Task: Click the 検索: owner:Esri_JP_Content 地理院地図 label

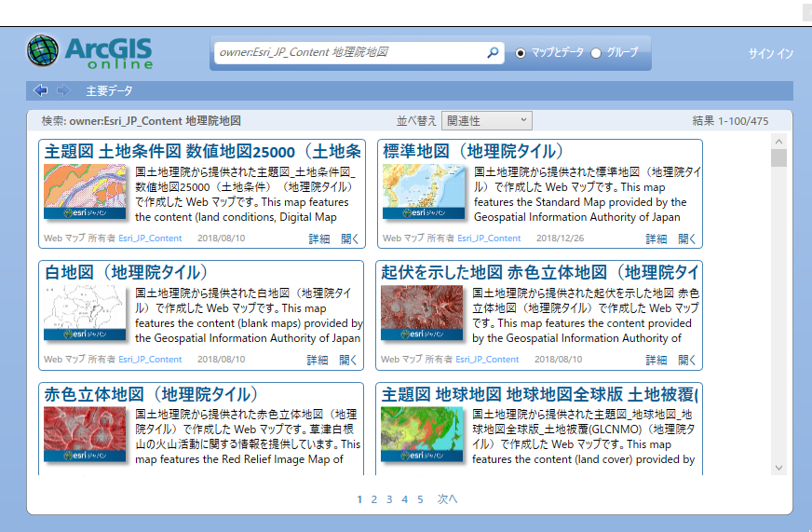Action: tap(142, 121)
